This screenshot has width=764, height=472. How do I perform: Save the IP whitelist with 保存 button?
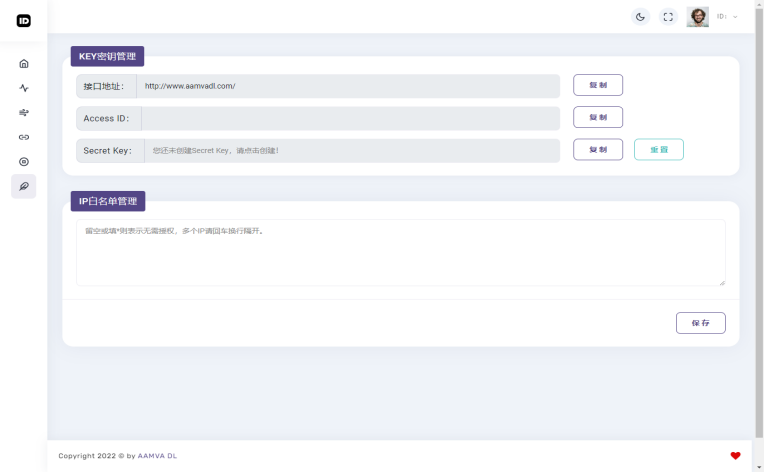[700, 323]
